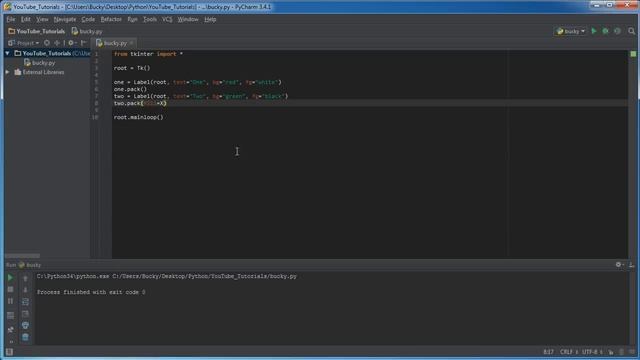This screenshot has width=640, height=360.
Task: Click Down the Stack Trace arrow
Action: tap(25, 290)
